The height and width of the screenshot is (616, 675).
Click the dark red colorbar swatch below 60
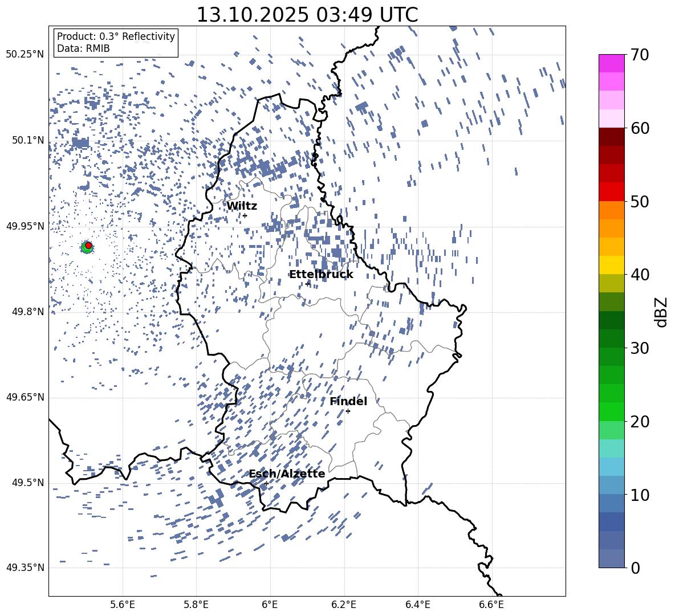[x=612, y=137]
